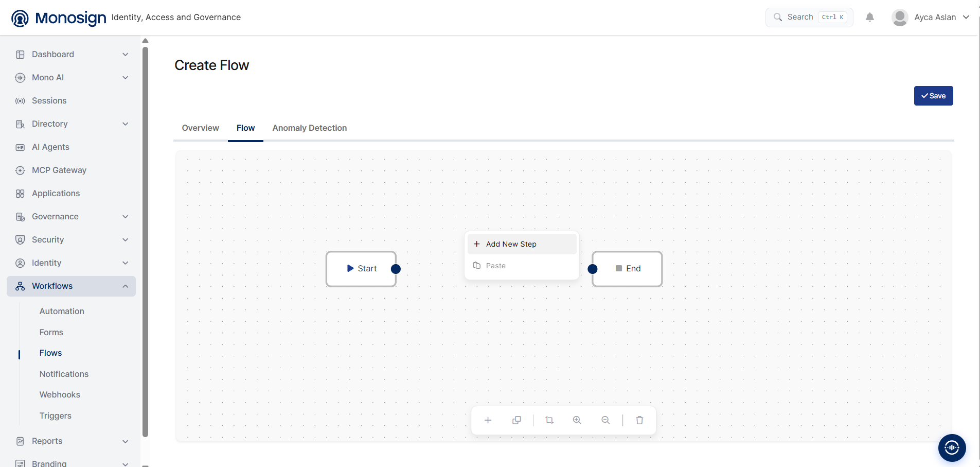The image size is (980, 467).
Task: Click the crop fit-view icon in canvas toolbar
Action: click(549, 420)
